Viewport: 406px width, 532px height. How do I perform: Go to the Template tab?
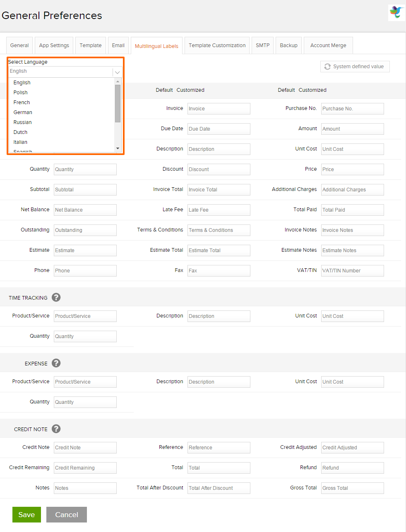[x=91, y=45]
